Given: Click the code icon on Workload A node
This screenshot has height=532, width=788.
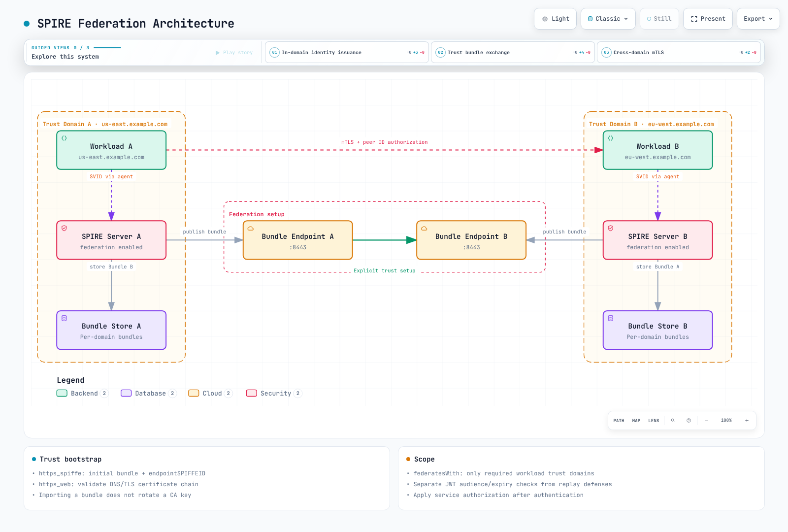Looking at the screenshot, I should pos(64,138).
